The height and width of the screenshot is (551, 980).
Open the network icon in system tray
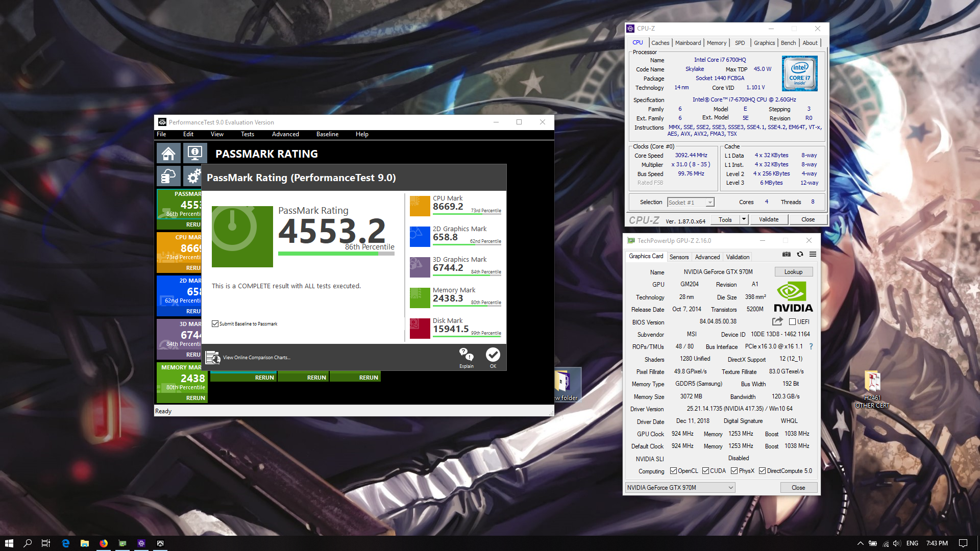(885, 543)
